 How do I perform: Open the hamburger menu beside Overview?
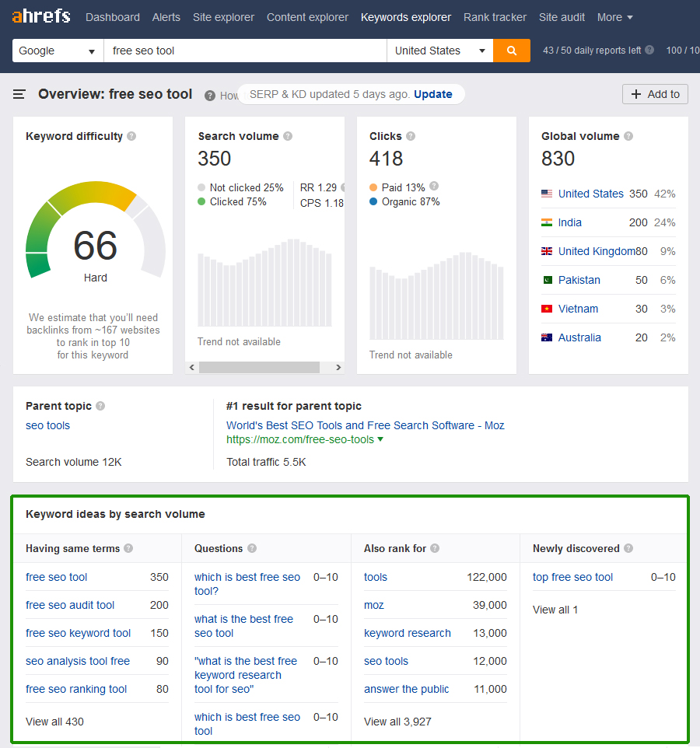pos(19,94)
